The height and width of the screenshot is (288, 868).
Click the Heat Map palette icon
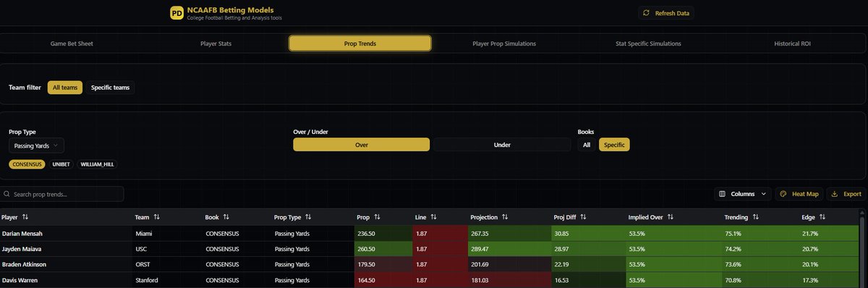[x=784, y=194]
